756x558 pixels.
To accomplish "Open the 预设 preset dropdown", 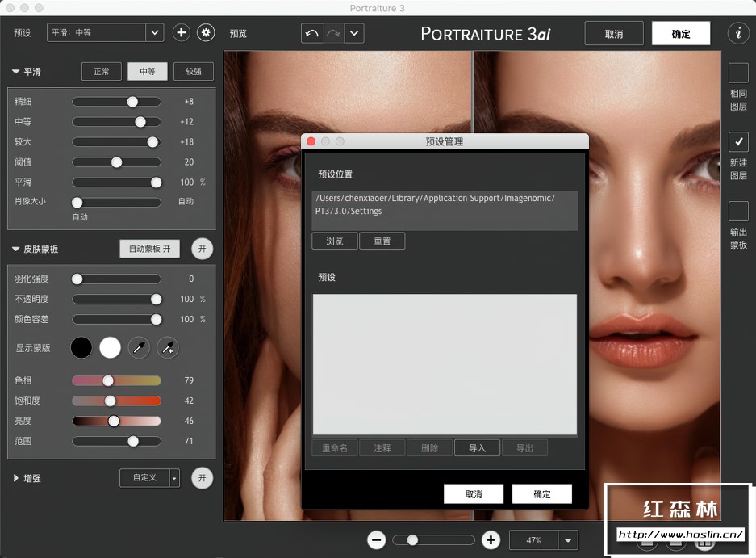I will click(x=154, y=32).
